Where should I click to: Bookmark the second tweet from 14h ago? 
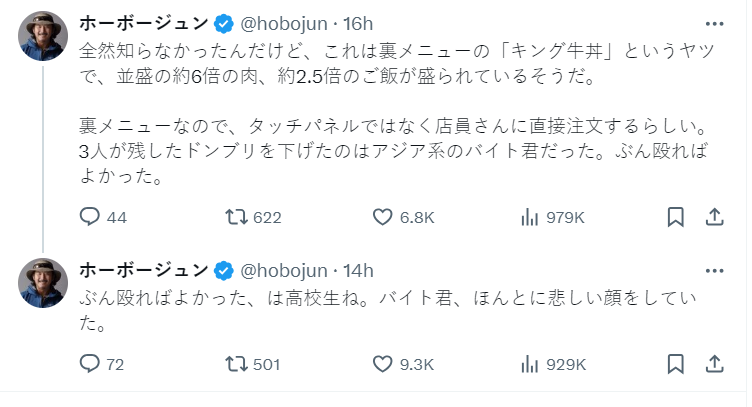click(676, 364)
